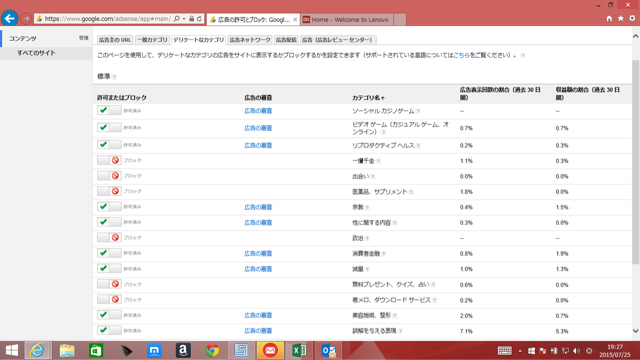Toggle allow/block for 性に関する内容
Image resolution: width=640 pixels, height=360 pixels.
[109, 222]
